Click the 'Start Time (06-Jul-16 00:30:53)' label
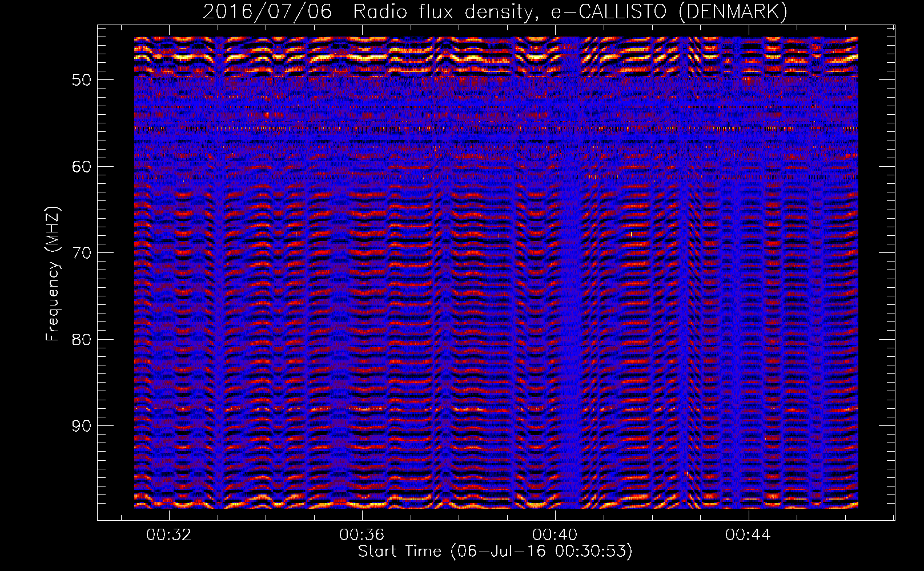This screenshot has height=571, width=924. point(495,552)
